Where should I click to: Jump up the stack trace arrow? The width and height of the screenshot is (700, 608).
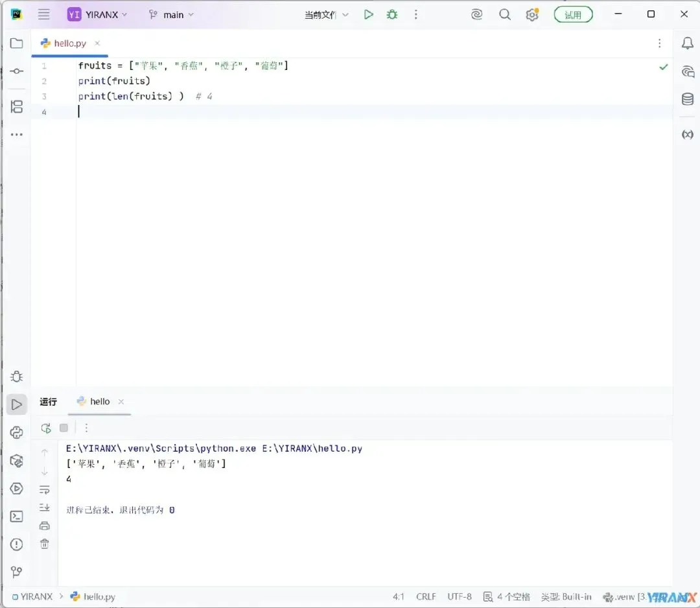coord(45,453)
